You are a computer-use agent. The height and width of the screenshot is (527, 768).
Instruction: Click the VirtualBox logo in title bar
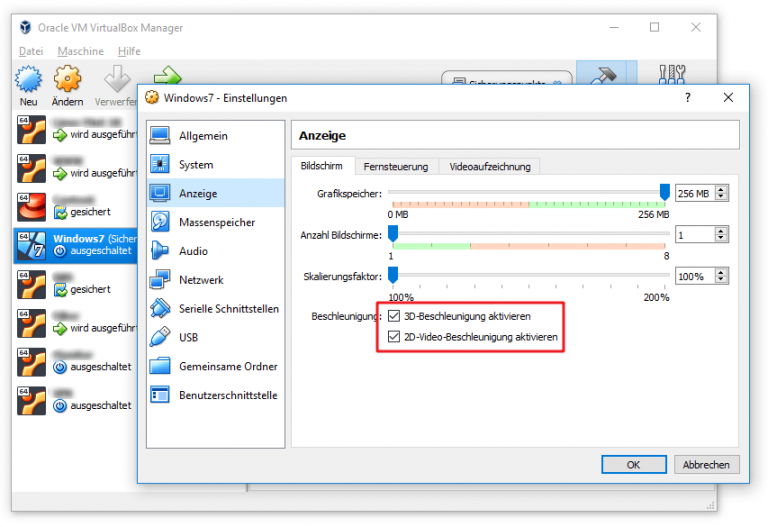25,27
